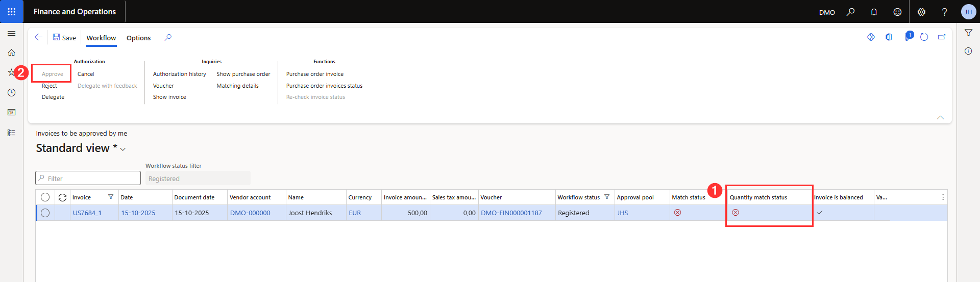The image size is (980, 282).
Task: Open the Workflow status column filter
Action: (x=607, y=197)
